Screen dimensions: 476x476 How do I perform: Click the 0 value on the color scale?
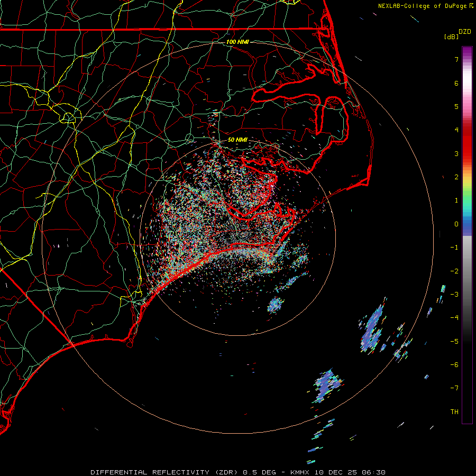(456, 224)
